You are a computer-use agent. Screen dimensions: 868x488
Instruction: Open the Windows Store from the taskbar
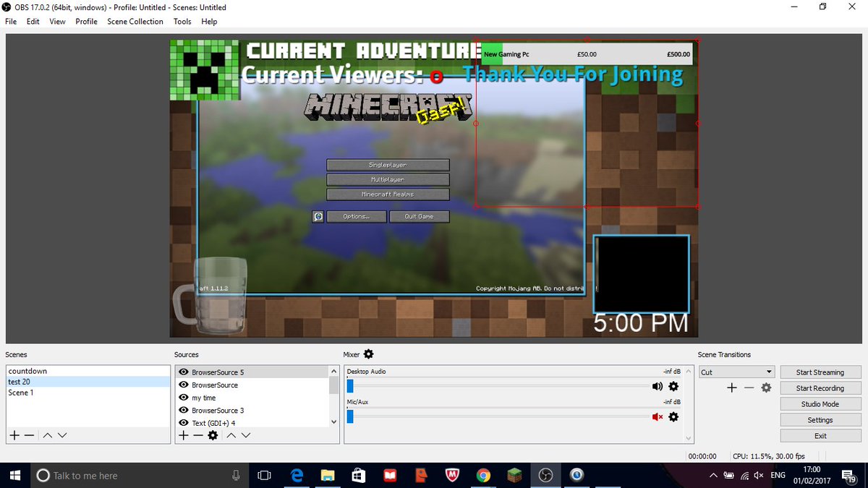click(359, 475)
